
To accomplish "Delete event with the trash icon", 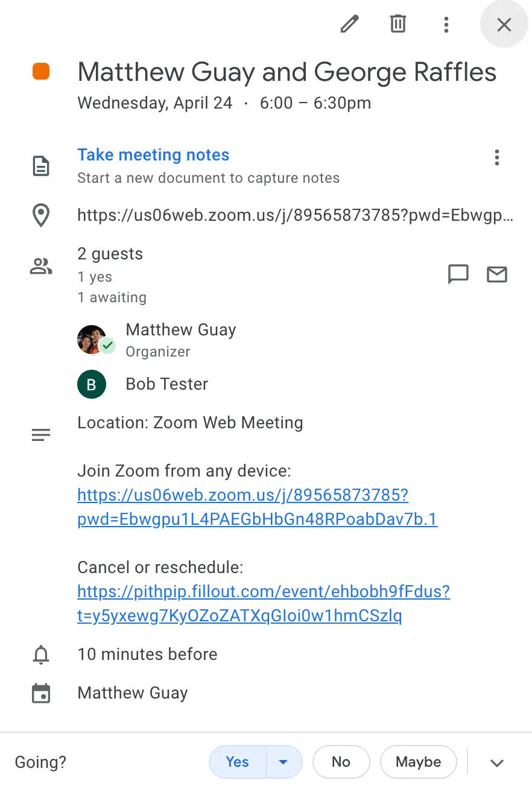I will coord(397,24).
